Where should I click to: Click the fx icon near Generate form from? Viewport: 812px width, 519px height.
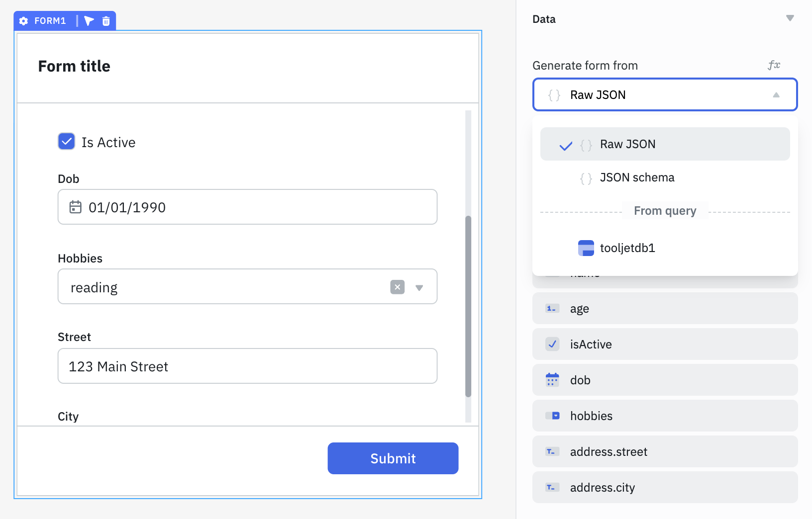pyautogui.click(x=773, y=65)
